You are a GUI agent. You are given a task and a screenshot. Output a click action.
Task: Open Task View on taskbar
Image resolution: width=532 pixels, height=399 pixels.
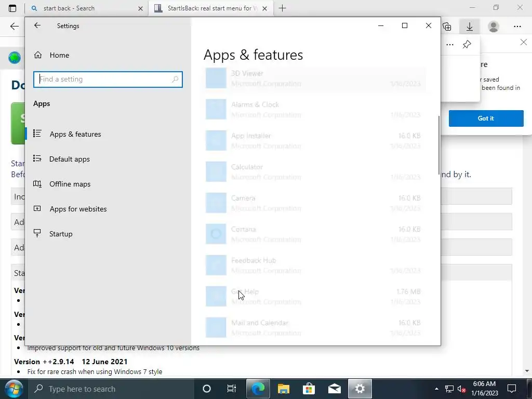[231, 389]
